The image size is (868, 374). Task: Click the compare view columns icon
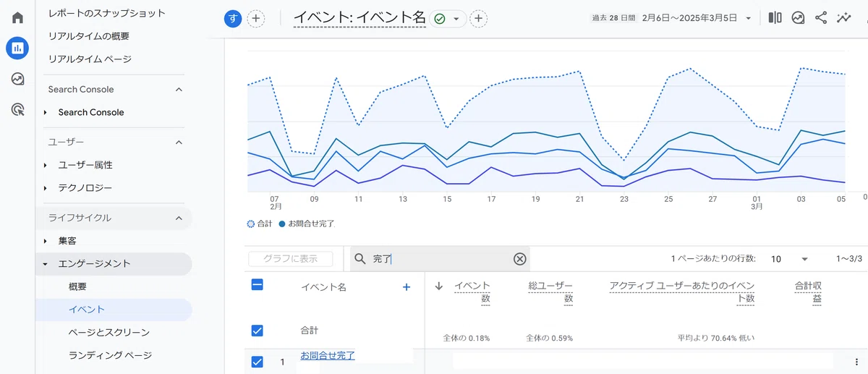point(775,17)
